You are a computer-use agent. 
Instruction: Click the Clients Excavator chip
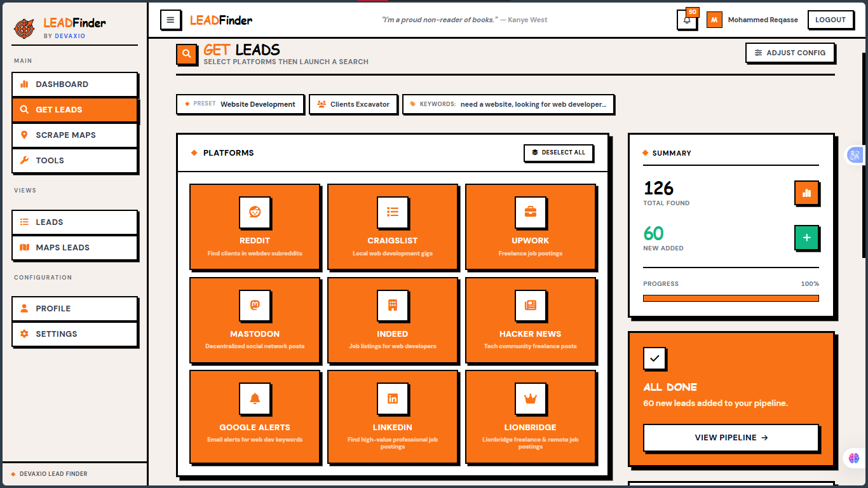pos(353,104)
